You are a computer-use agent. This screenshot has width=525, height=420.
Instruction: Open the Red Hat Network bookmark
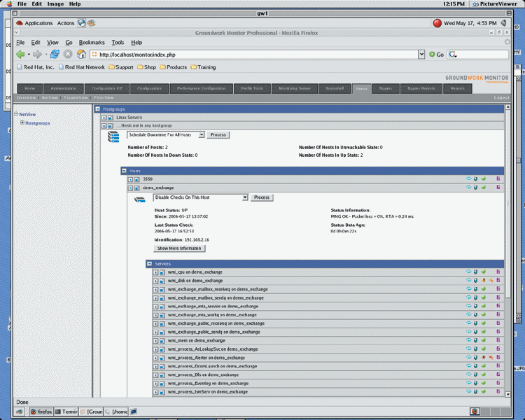(82, 67)
